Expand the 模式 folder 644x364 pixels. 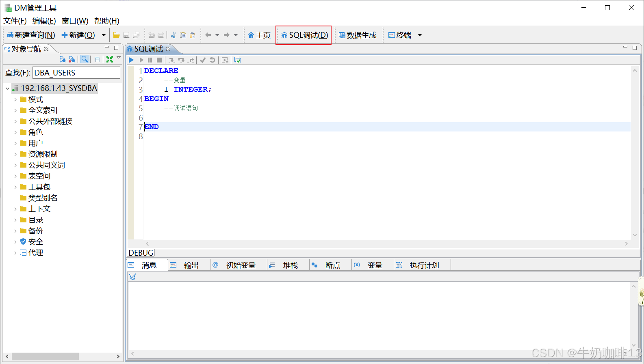tap(15, 99)
